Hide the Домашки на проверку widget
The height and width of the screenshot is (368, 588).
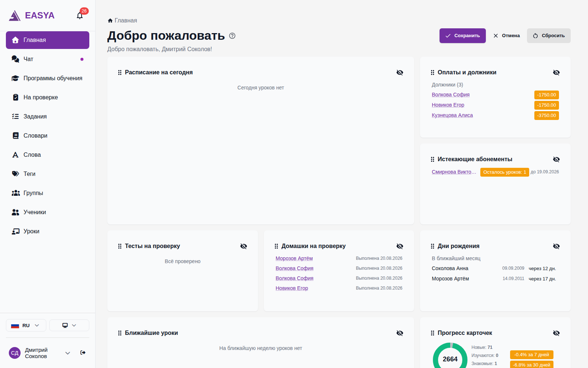pyautogui.click(x=400, y=246)
